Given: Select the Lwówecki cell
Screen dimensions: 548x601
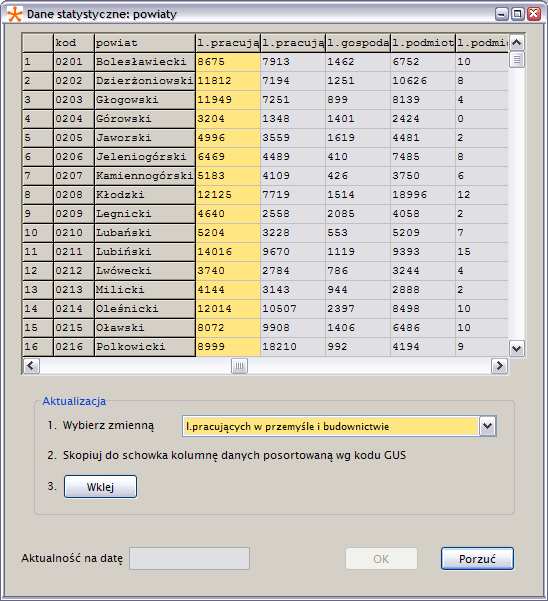Looking at the screenshot, I should pos(145,271).
